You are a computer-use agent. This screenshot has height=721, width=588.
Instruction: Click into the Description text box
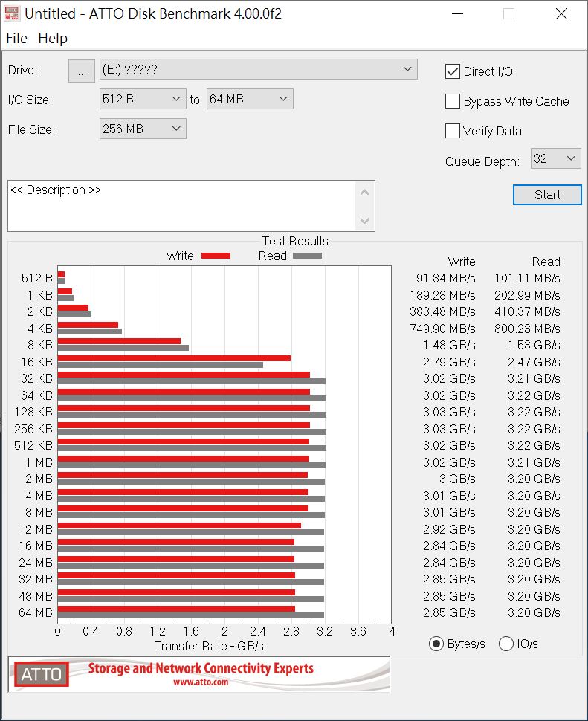182,206
